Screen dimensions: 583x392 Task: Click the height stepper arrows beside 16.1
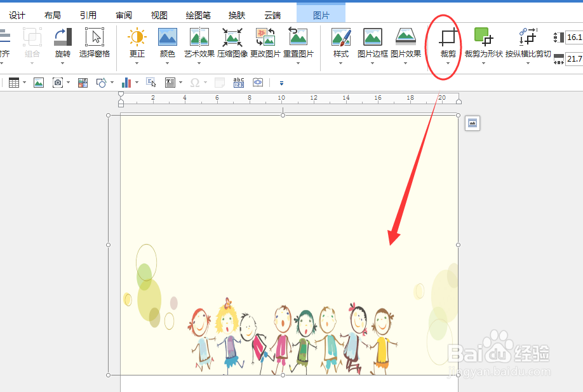coord(560,37)
